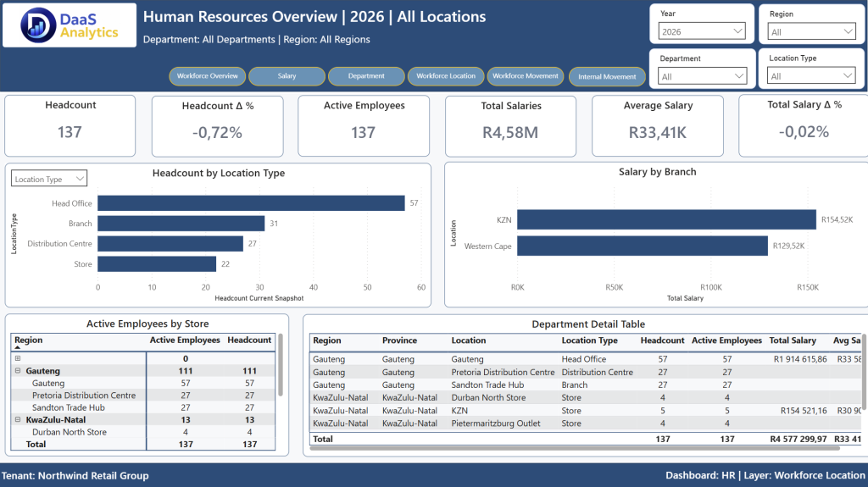Click 'Tenant: Northwind Retail Group' footer text
This screenshot has height=487, width=868.
pyautogui.click(x=75, y=475)
